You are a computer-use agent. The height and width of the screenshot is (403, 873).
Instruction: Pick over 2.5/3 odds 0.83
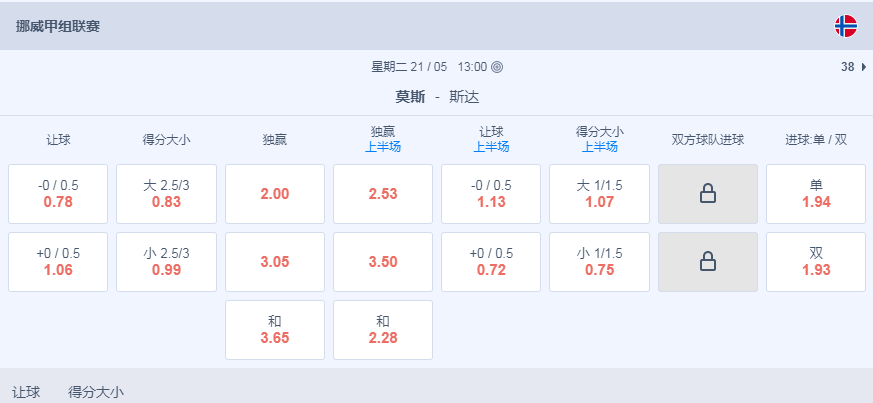coord(166,194)
